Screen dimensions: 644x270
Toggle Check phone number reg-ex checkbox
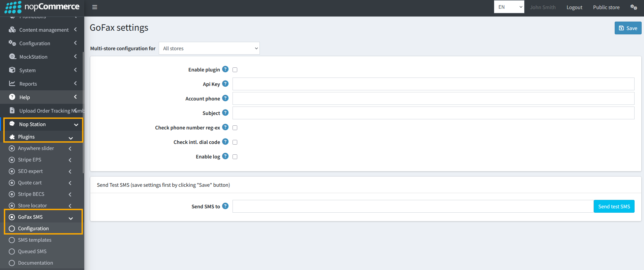[235, 128]
